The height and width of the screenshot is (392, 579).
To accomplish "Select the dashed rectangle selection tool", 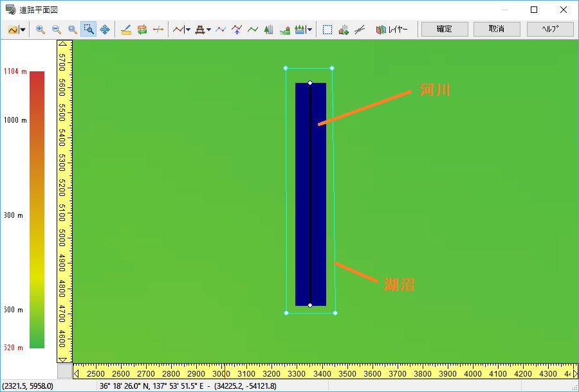I will tap(327, 30).
